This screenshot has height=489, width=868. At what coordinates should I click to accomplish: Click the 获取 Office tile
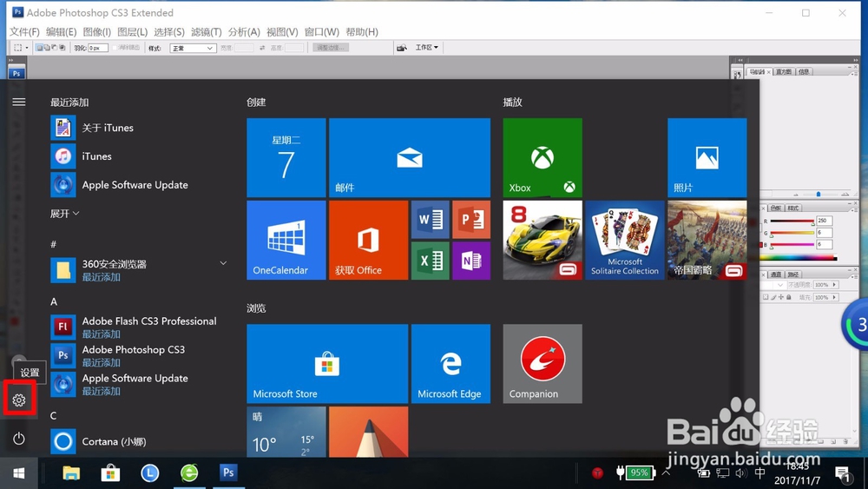point(369,241)
